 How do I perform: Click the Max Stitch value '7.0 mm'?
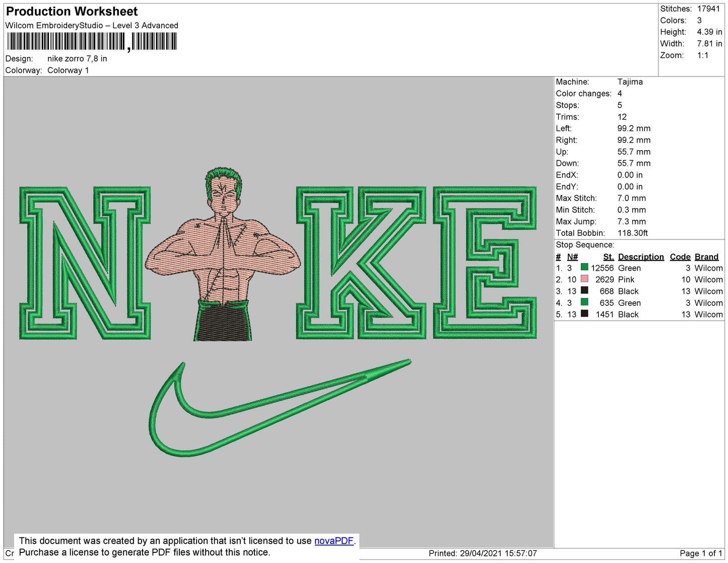tap(631, 198)
